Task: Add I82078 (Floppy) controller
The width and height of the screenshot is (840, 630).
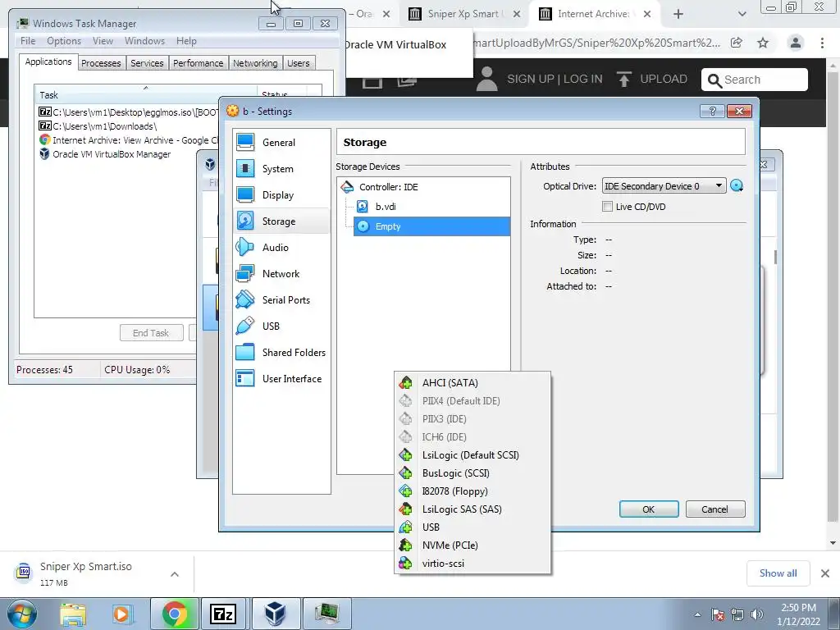Action: pyautogui.click(x=472, y=491)
